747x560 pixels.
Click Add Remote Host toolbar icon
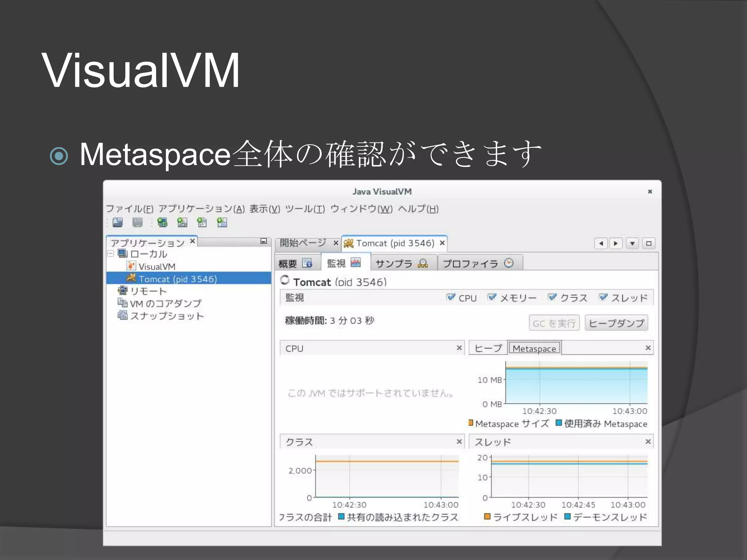tap(162, 222)
